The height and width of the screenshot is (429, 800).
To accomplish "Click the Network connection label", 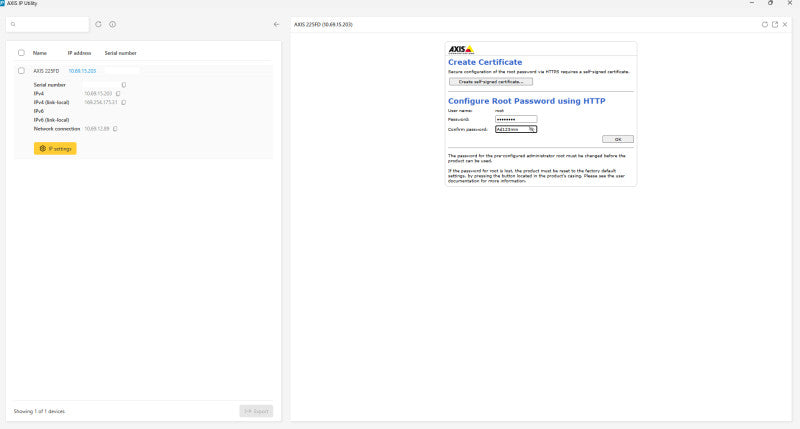I will (57, 129).
